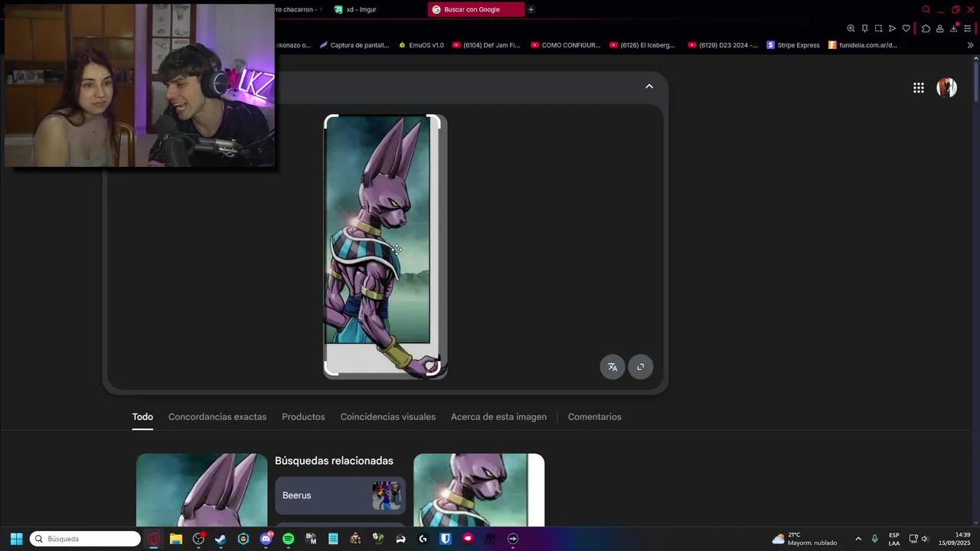Viewport: 980px width, 551px height.
Task: Click the system tray microphone icon
Action: [x=874, y=539]
